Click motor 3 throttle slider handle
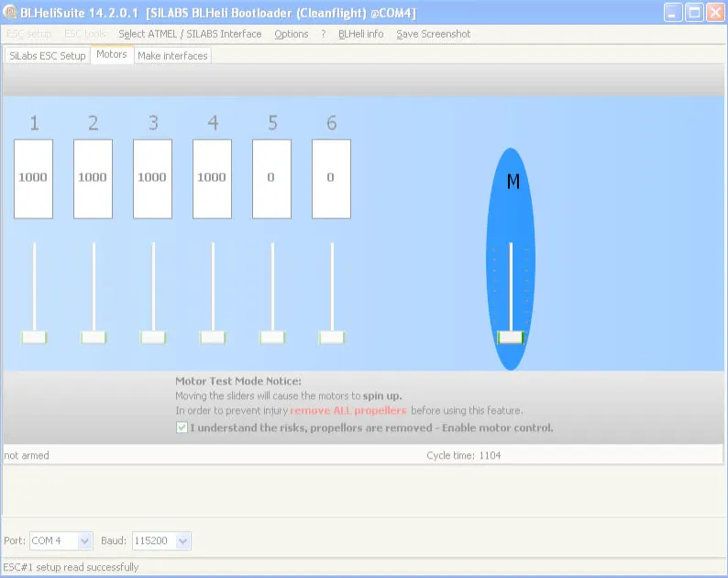 click(153, 338)
